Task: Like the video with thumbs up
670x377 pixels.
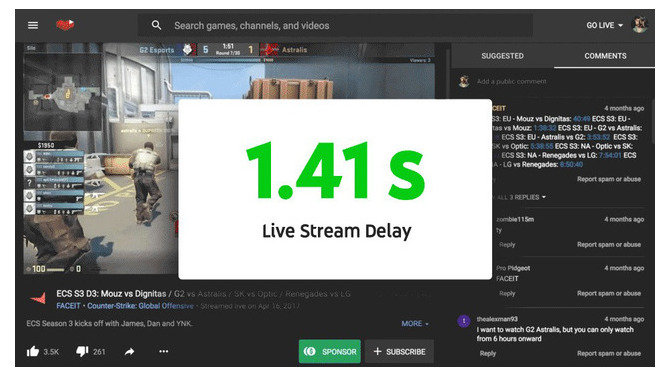Action: point(33,351)
